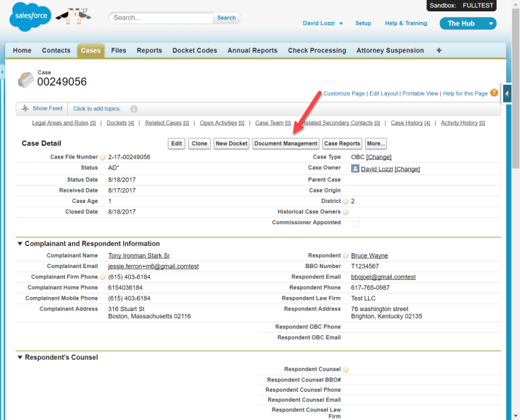Toggle the Commissioner Appointed checkbox
Image resolution: width=520 pixels, height=420 pixels.
pos(356,223)
